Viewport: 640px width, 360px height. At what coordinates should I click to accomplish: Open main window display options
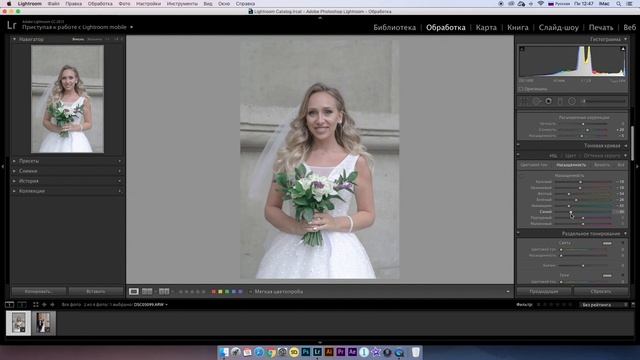point(9,304)
